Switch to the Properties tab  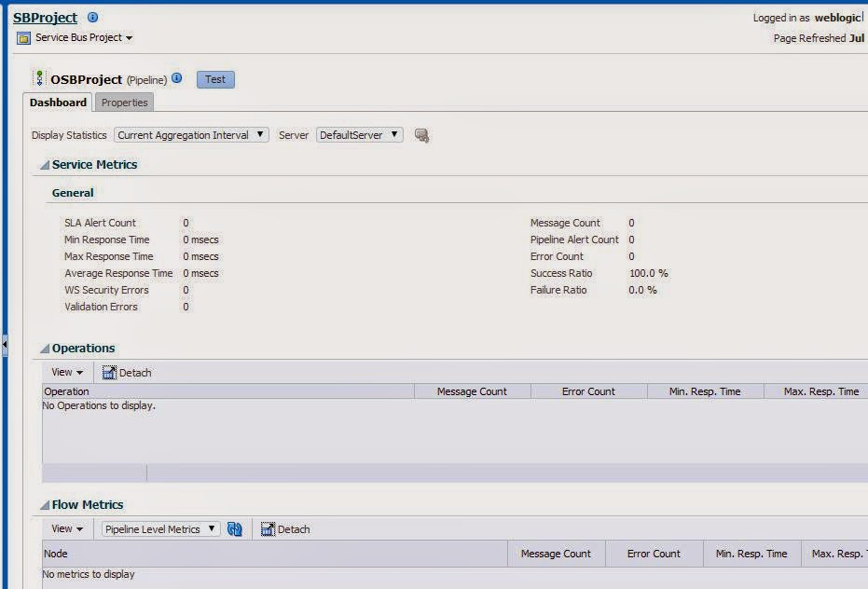[x=124, y=103]
